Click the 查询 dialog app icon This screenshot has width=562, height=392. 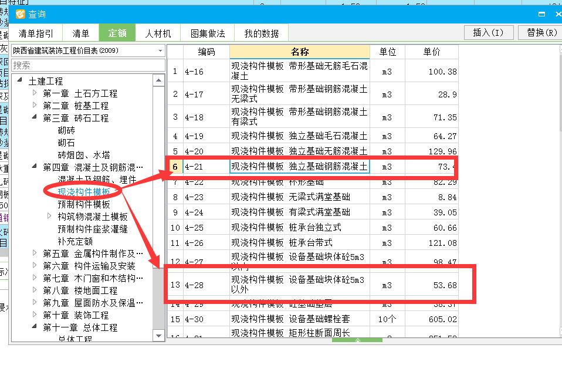[x=21, y=14]
